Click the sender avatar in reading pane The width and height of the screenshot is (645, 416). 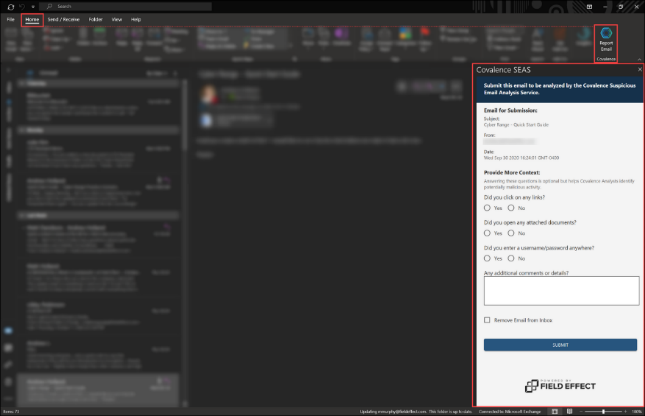coord(209,94)
